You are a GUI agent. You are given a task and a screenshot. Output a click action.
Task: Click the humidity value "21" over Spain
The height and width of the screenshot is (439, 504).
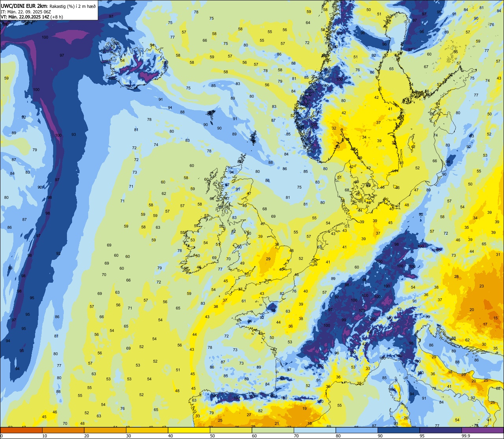(277, 424)
